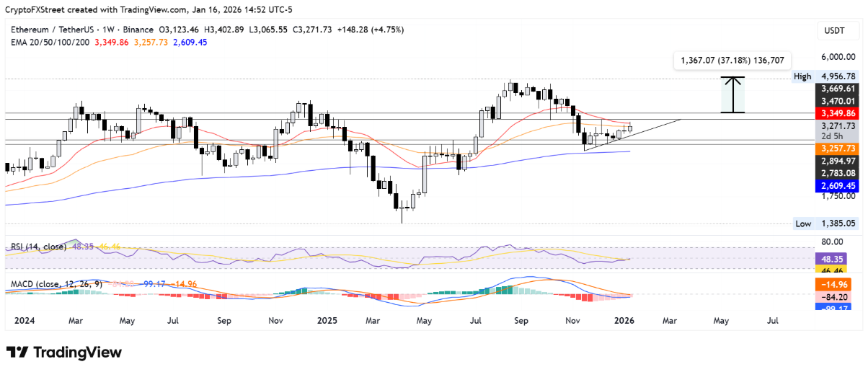The image size is (868, 372).
Task: Click the TradingView logo at bottom left
Action: pyautogui.click(x=64, y=353)
